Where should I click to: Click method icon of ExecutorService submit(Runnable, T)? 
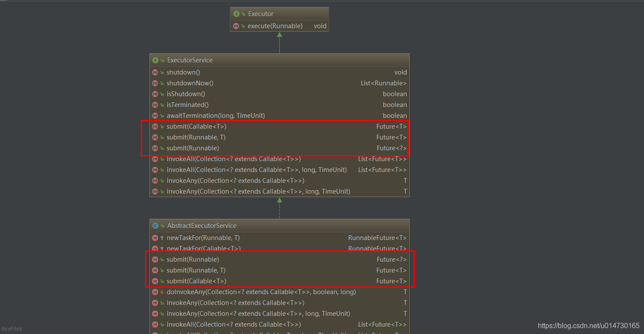(155, 137)
